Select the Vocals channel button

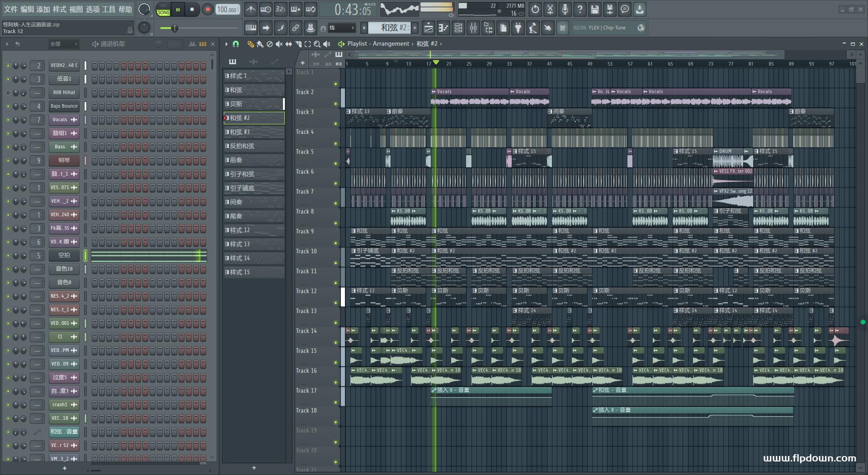64,120
